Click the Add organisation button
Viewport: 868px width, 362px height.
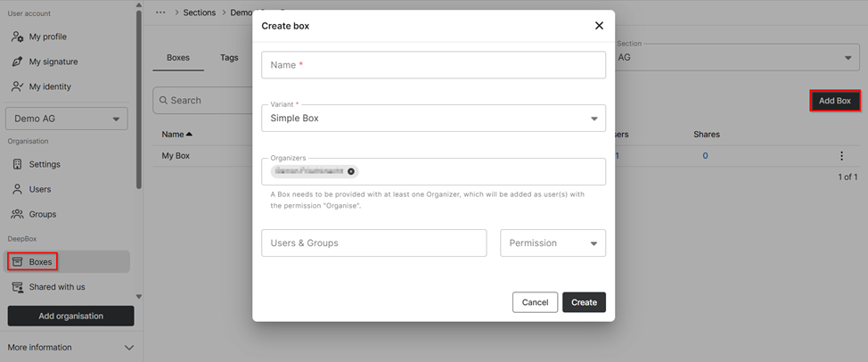click(70, 316)
